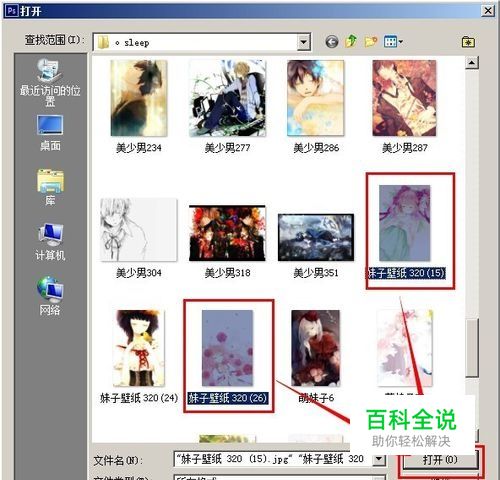Select thumbnail 妹子壁纸 320 (15)
500x480 pixels.
[x=405, y=223]
